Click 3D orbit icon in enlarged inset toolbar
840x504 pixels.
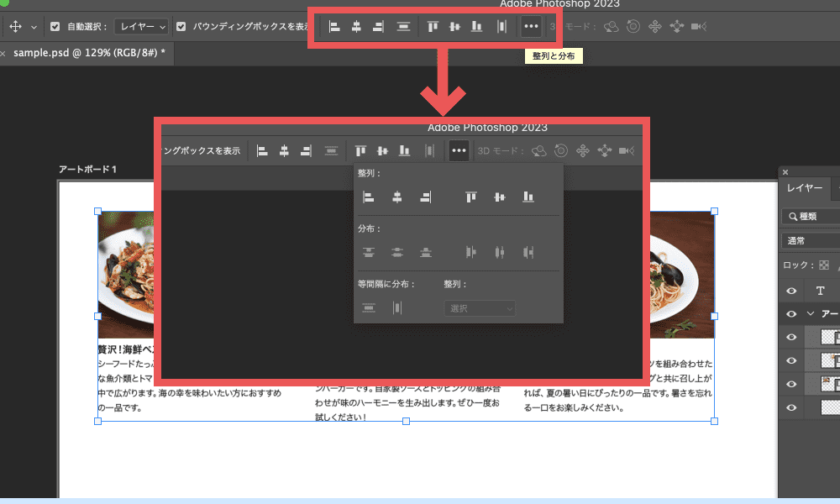[x=539, y=151]
